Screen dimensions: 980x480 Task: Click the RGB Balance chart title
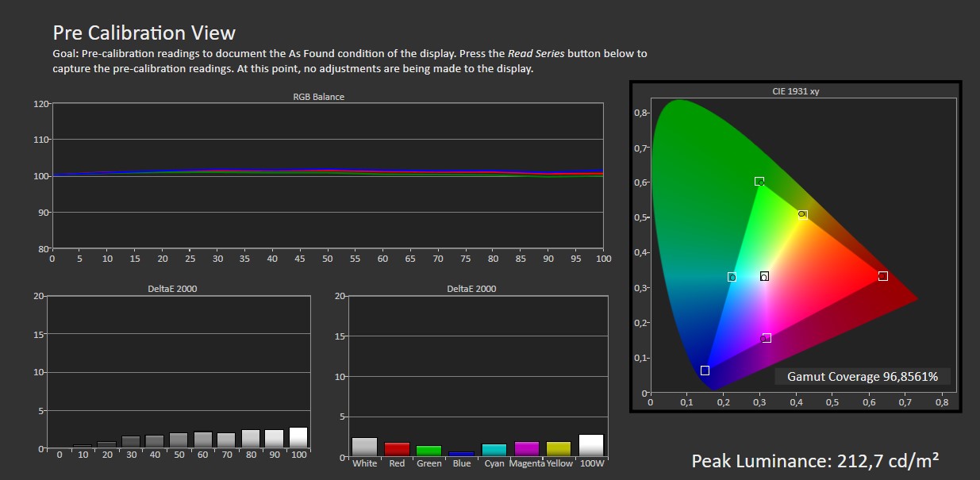[x=318, y=97]
